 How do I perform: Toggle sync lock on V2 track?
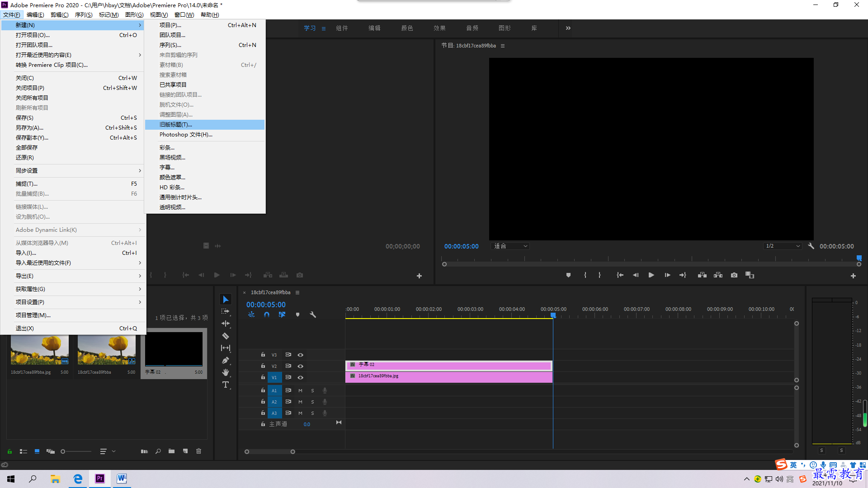point(288,366)
